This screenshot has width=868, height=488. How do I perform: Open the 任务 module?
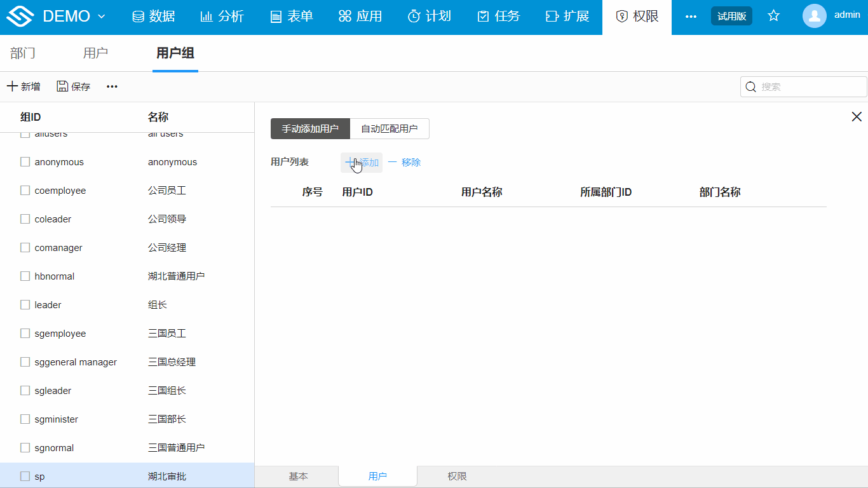pos(498,16)
